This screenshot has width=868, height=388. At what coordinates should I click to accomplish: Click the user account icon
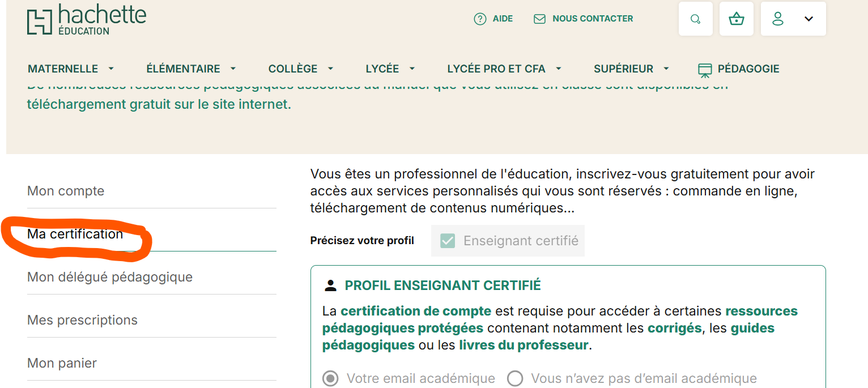[778, 19]
